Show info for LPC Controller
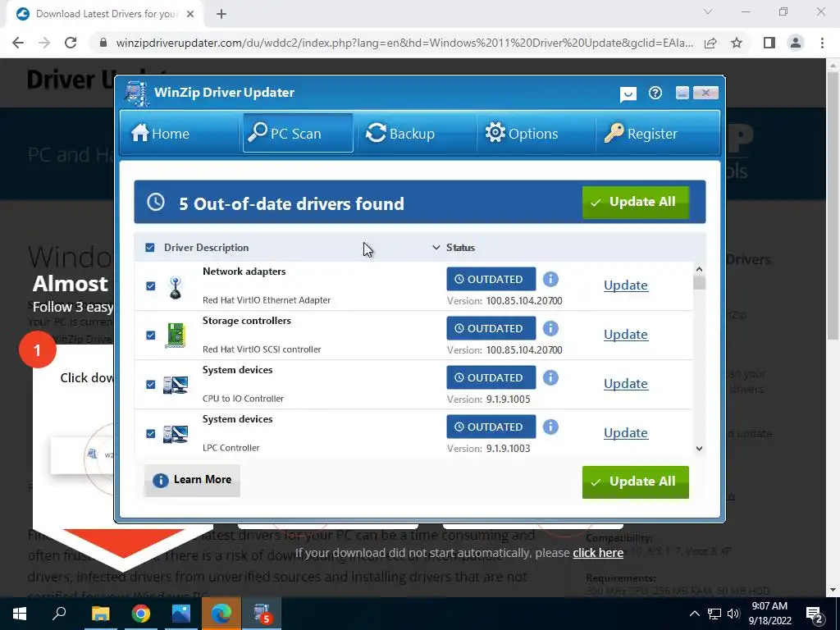Screen dimensions: 840x630 (x=550, y=427)
